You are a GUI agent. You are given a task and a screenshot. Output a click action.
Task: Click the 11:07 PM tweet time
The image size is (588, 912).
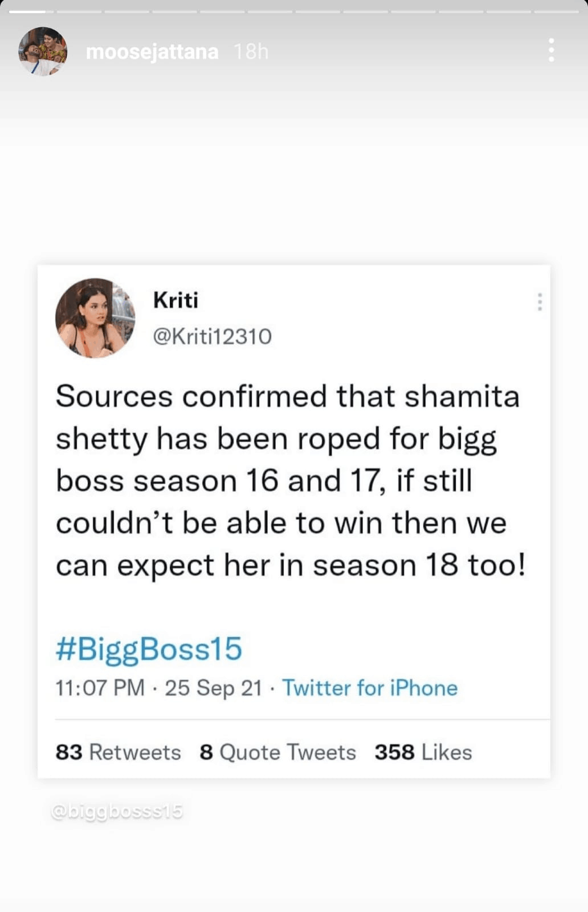pos(100,688)
